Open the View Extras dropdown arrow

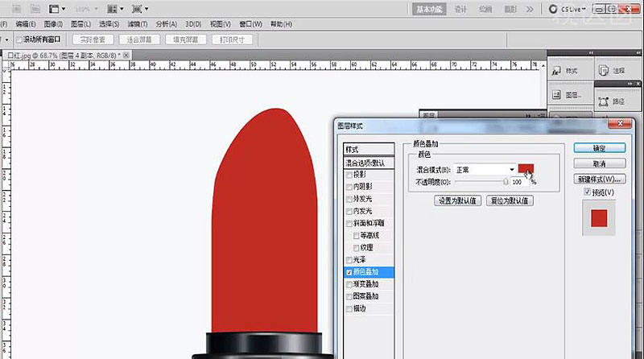pos(64,9)
